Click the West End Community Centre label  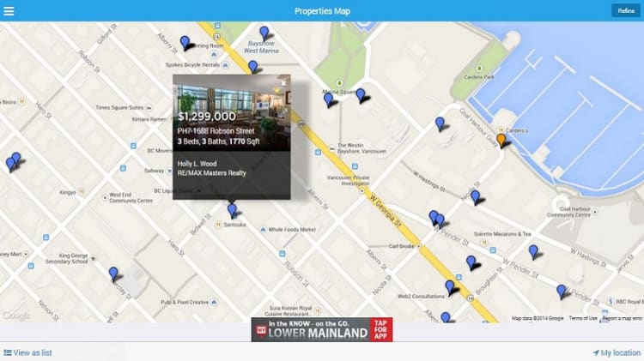pos(131,198)
